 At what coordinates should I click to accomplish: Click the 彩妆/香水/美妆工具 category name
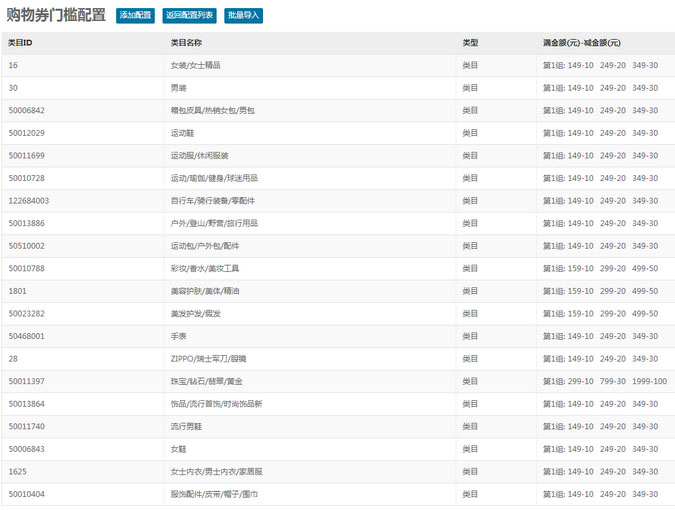pyautogui.click(x=205, y=268)
